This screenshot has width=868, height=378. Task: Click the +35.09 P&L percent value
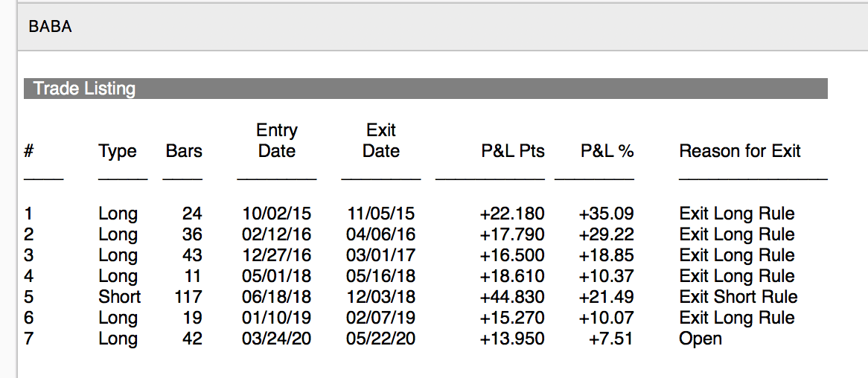point(607,214)
